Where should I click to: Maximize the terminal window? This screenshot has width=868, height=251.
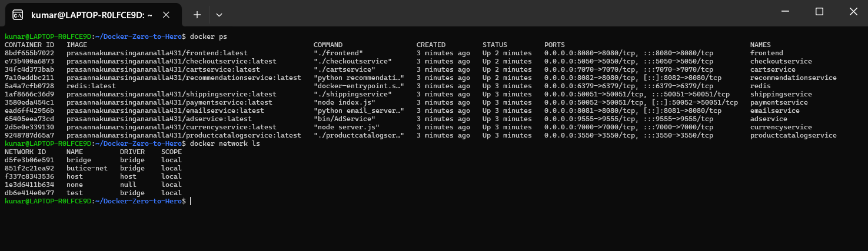[819, 12]
